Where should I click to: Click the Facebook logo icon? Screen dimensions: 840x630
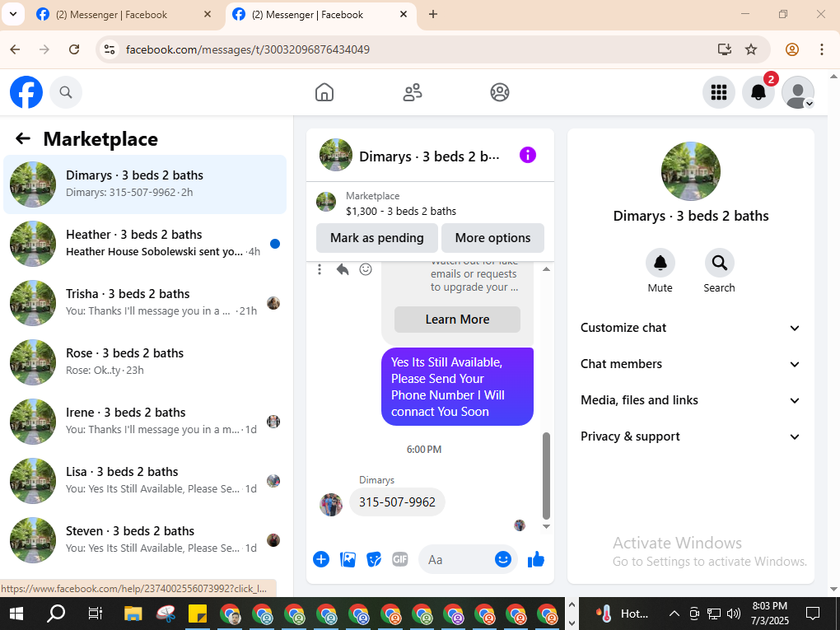pos(26,92)
